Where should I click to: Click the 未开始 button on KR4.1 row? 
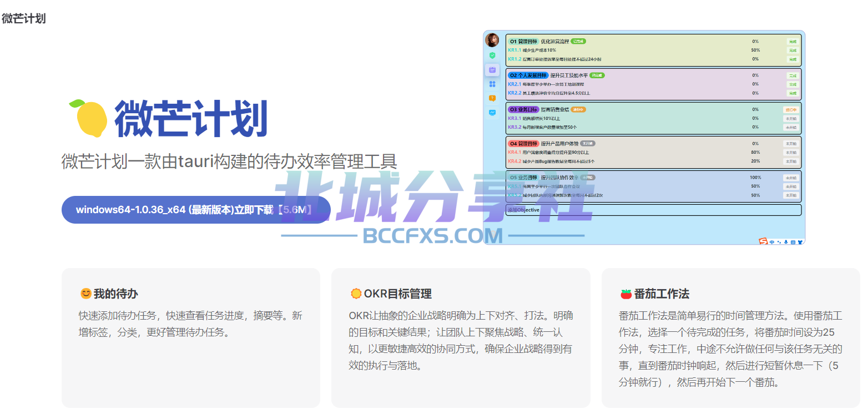click(x=791, y=153)
